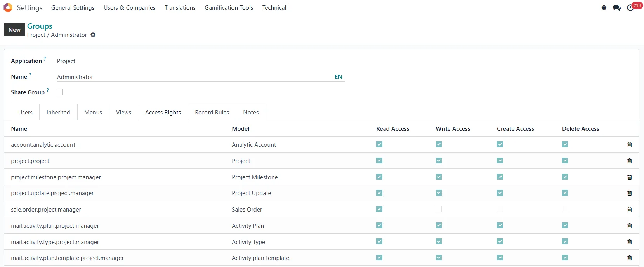Show help tooltip for Application label

[45, 59]
